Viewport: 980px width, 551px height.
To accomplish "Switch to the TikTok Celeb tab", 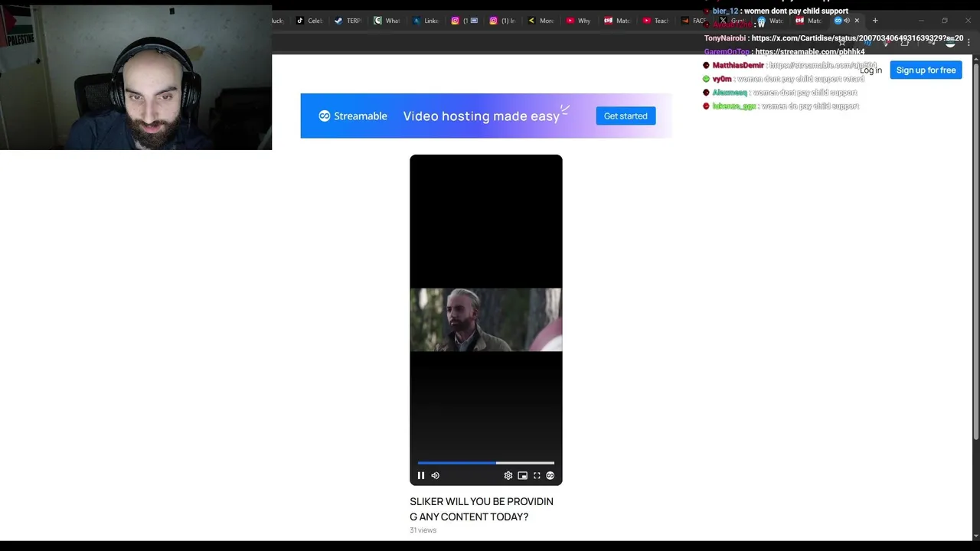I will click(309, 21).
